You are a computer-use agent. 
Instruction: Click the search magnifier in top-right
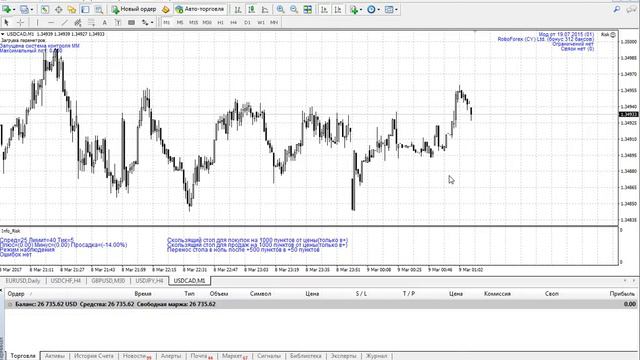[x=617, y=9]
